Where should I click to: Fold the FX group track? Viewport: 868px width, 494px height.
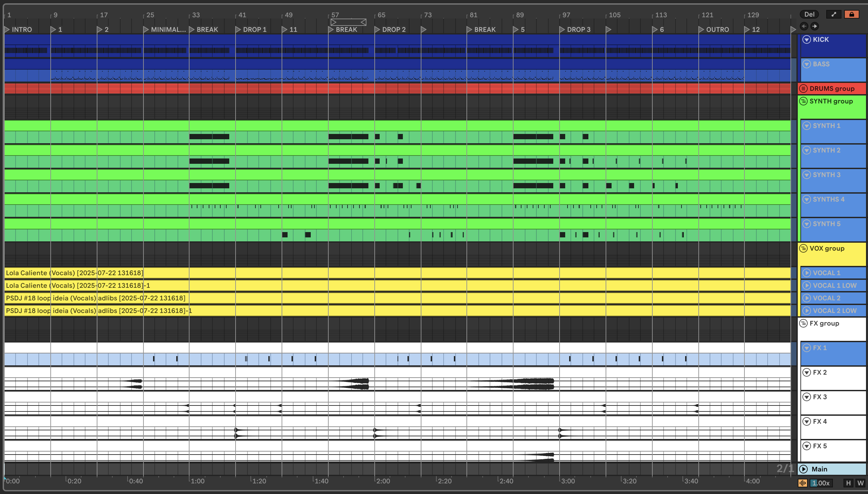coord(803,323)
